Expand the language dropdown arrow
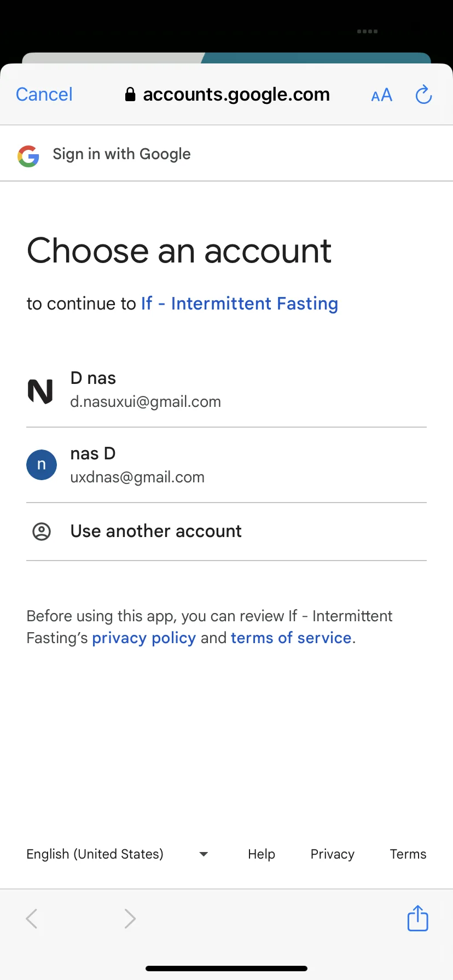Screen dimensions: 453x980 [204, 854]
